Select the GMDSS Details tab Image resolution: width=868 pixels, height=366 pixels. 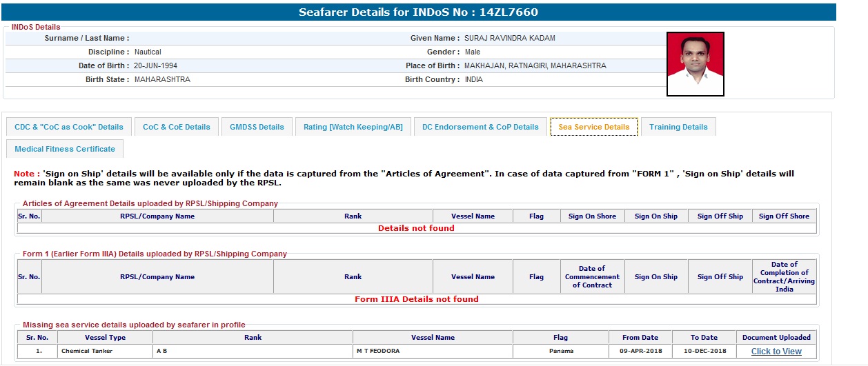click(x=257, y=127)
